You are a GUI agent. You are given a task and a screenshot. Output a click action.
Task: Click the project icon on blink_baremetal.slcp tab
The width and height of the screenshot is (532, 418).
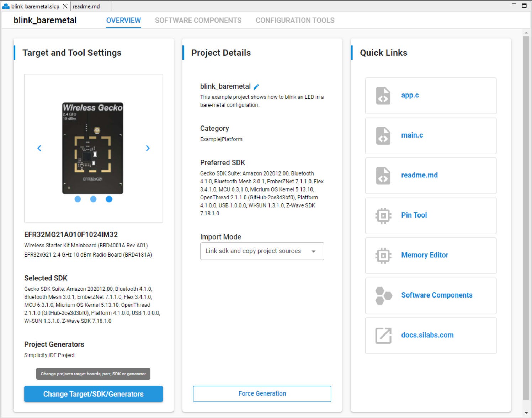pos(6,6)
